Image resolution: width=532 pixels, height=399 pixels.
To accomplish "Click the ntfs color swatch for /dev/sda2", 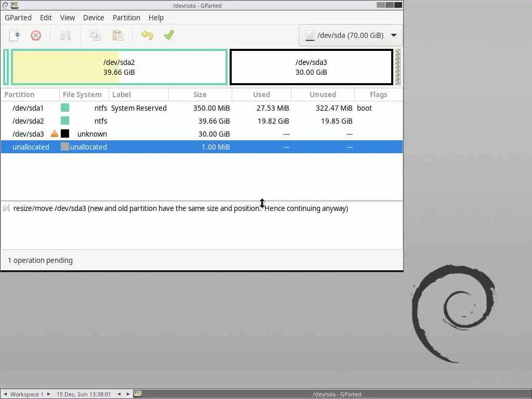I will pyautogui.click(x=65, y=121).
